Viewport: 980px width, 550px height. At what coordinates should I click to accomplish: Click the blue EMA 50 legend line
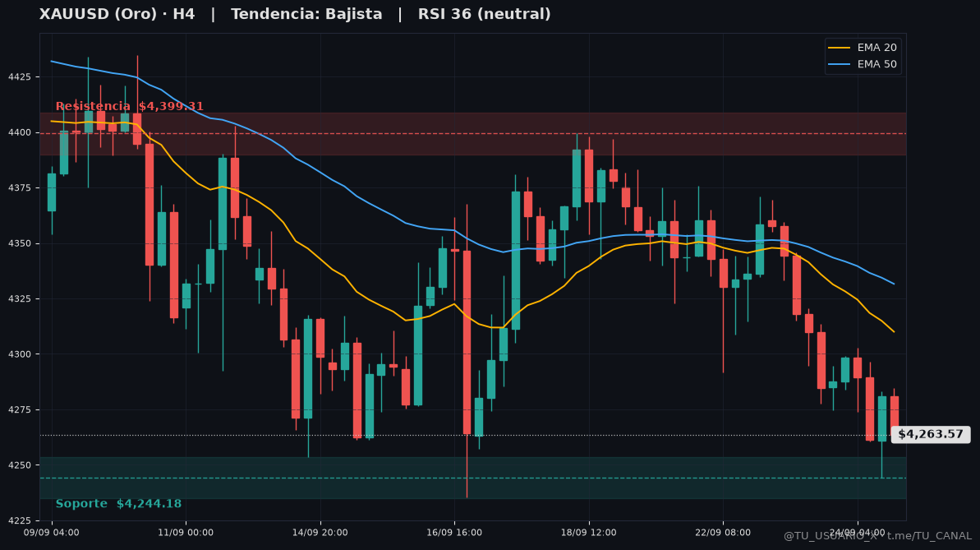tap(839, 64)
